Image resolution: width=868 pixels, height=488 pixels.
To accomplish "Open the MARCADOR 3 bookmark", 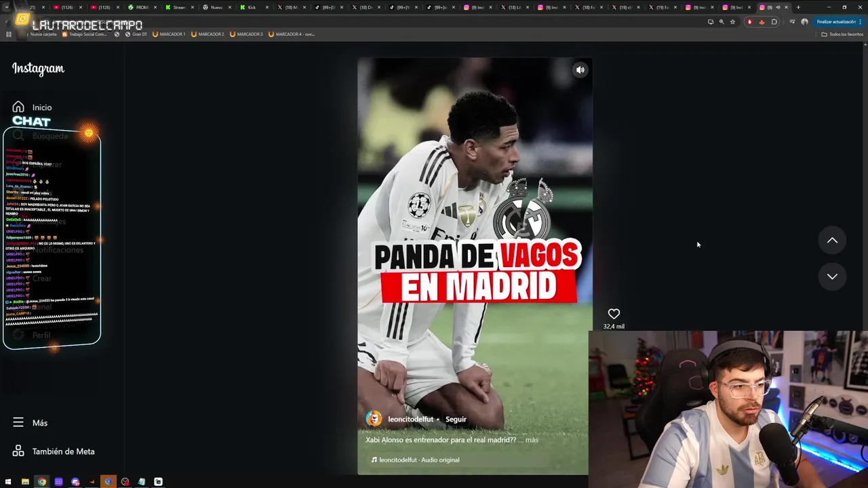I will click(x=245, y=34).
